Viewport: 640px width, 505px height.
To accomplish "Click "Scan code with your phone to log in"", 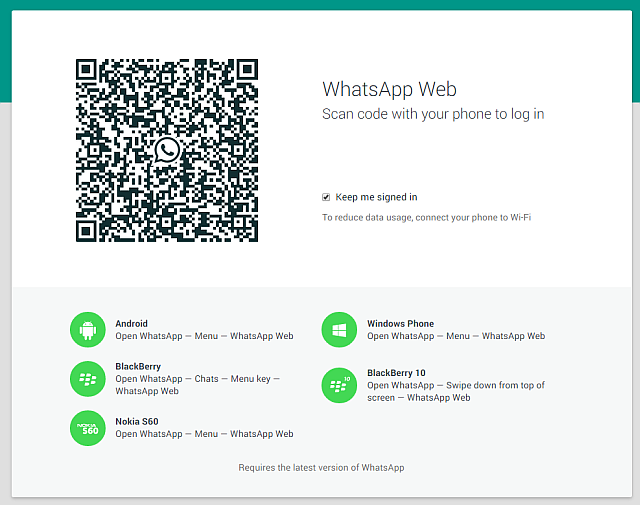I will click(x=433, y=114).
